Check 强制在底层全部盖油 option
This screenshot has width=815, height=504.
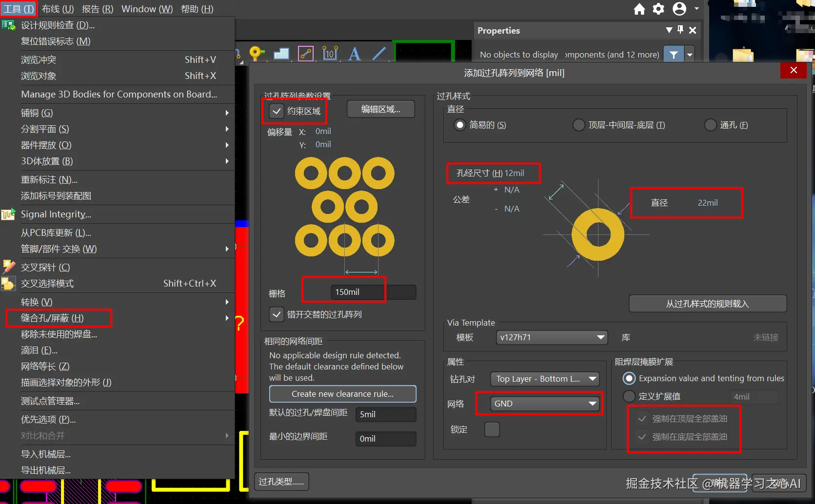(642, 437)
